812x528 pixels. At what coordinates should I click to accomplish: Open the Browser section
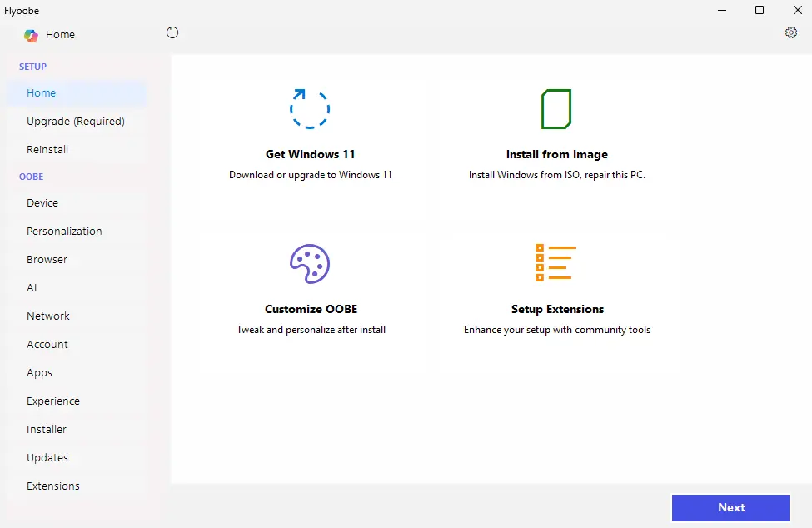tap(77, 259)
